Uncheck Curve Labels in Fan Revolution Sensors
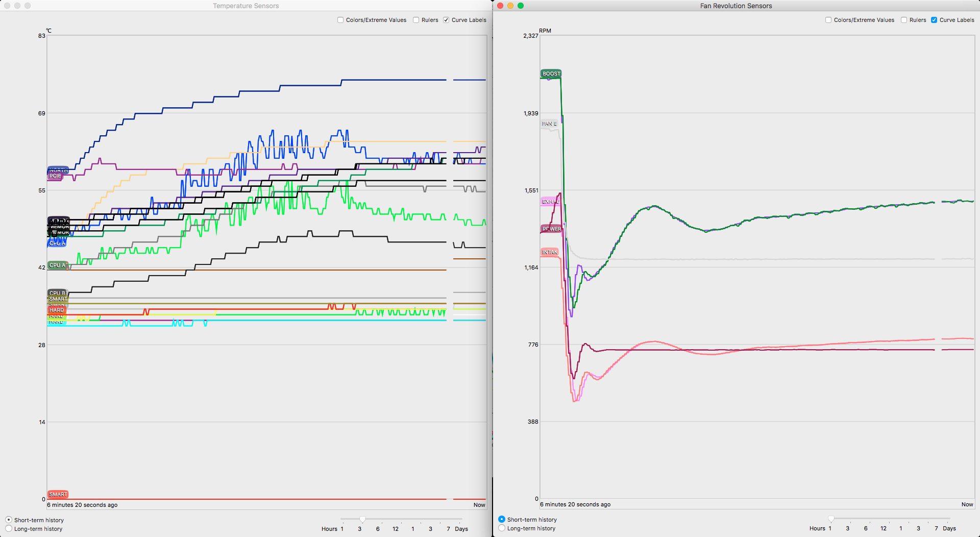980x537 pixels. point(934,20)
